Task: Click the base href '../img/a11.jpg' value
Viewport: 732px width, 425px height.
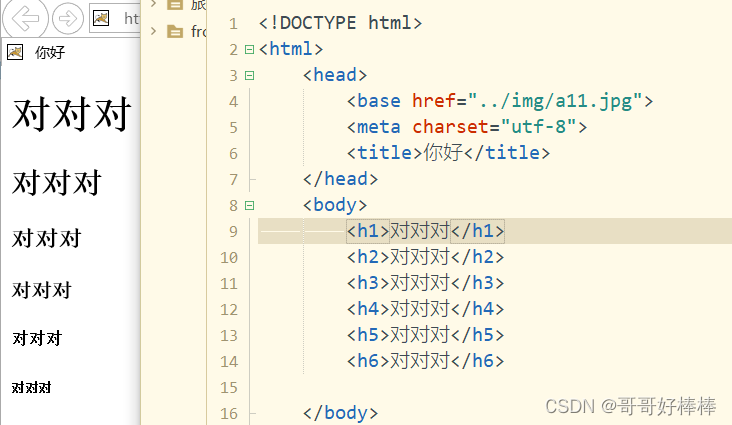Action: [x=555, y=101]
